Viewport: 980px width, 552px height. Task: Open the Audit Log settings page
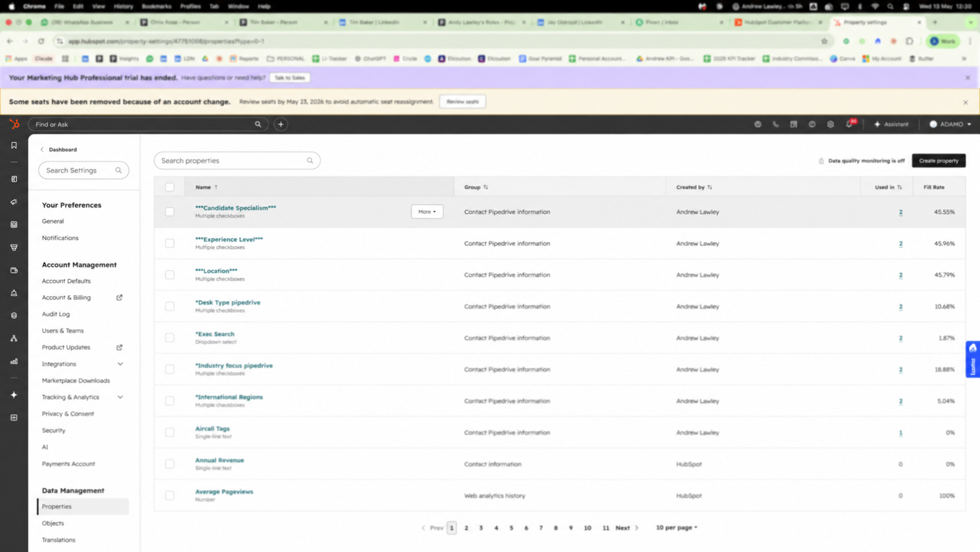click(56, 314)
